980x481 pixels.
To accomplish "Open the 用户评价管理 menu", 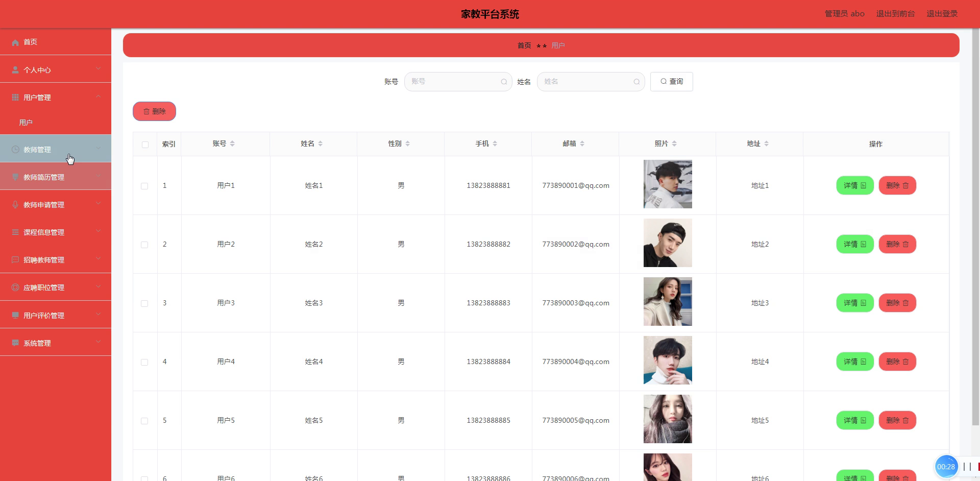I will point(56,316).
